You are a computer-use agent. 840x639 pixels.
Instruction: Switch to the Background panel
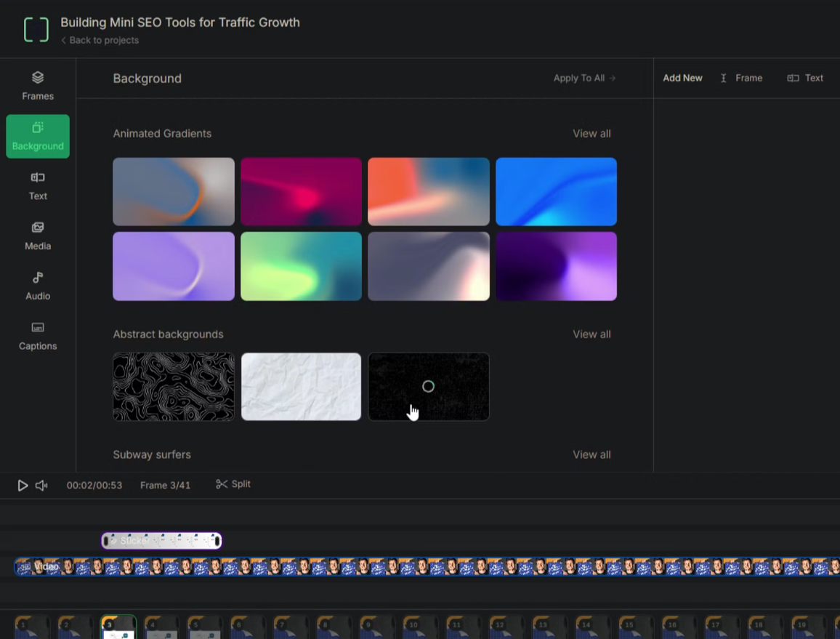(37, 137)
